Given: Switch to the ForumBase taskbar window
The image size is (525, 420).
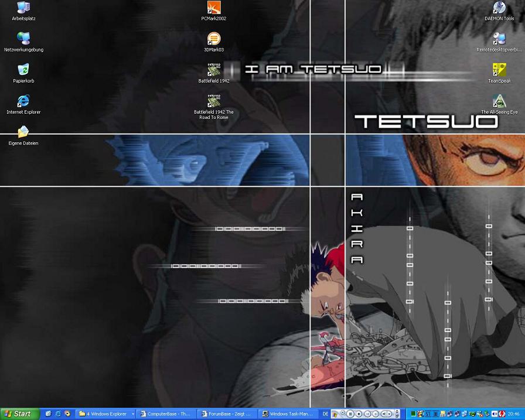Looking at the screenshot, I should (226, 414).
